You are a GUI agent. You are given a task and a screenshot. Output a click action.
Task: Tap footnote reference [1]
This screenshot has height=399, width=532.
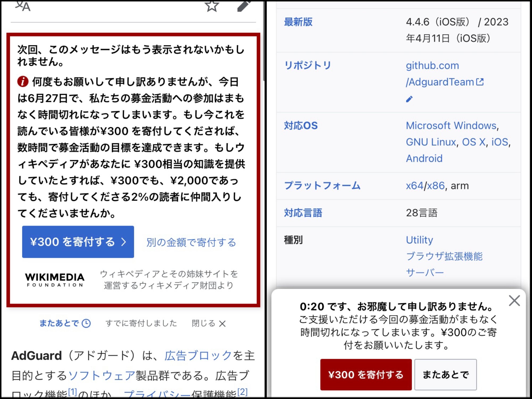click(x=72, y=392)
